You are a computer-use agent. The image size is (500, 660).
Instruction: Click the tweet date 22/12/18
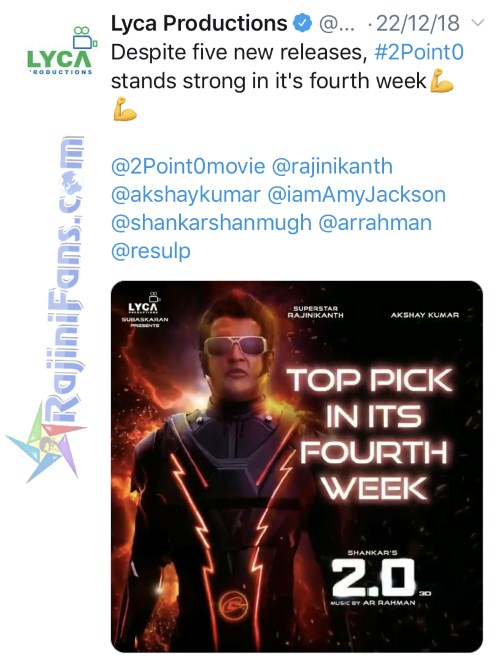(418, 24)
